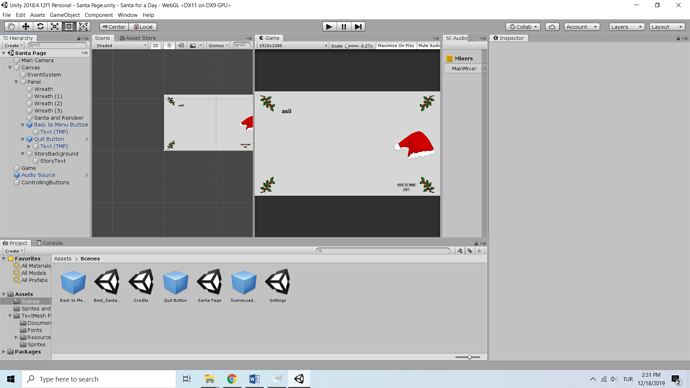Select the Hand tool
This screenshot has height=388, width=690.
11,27
